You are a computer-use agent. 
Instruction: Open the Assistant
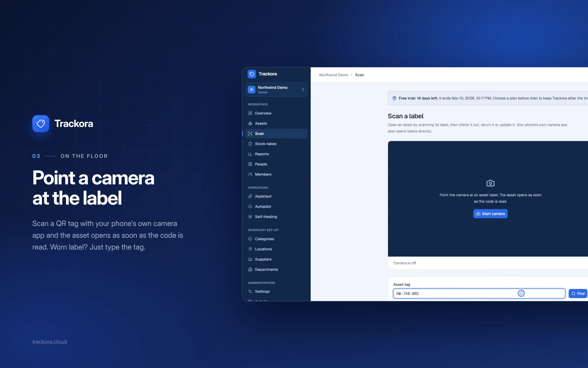tap(276, 196)
